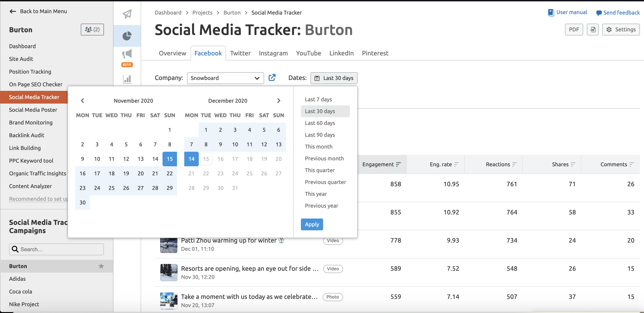This screenshot has height=313, width=644.
Task: Click the PDF export icon
Action: pyautogui.click(x=574, y=29)
